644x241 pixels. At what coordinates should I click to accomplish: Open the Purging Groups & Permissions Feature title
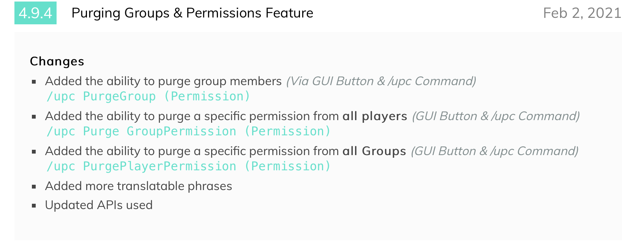192,13
